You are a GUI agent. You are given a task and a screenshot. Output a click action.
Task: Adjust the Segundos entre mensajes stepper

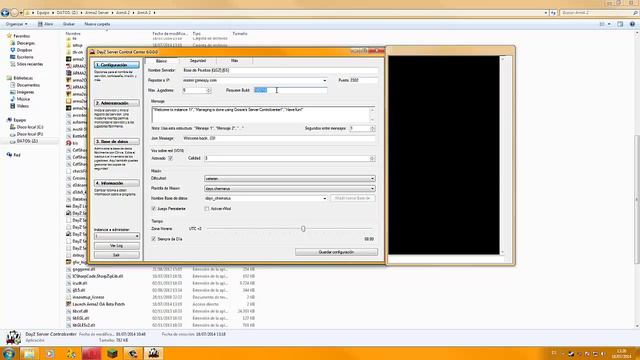point(372,129)
